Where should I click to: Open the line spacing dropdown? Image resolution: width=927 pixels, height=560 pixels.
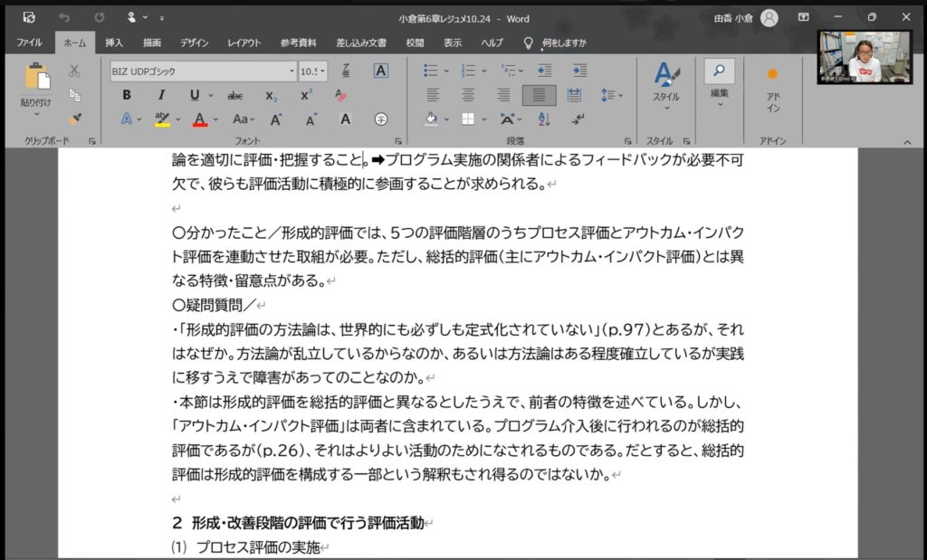click(611, 95)
